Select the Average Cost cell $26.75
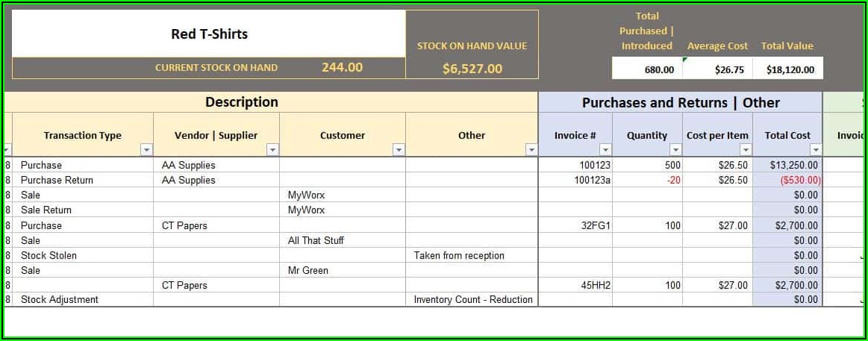 click(x=716, y=69)
